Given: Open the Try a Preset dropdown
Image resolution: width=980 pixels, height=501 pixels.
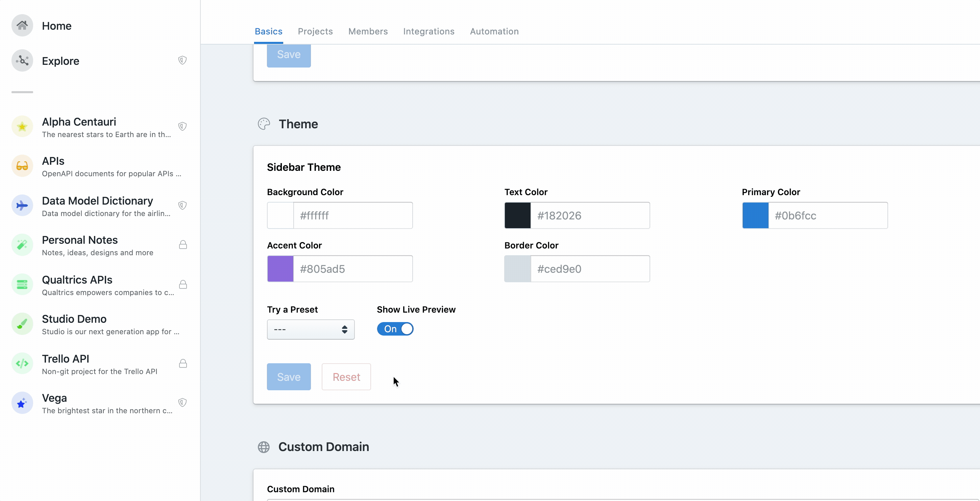Looking at the screenshot, I should coord(311,329).
